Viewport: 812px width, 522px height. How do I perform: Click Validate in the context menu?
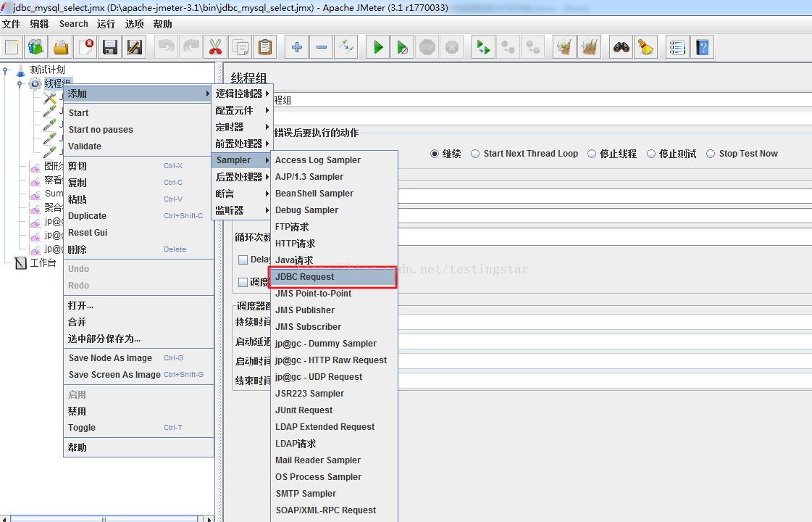click(x=138, y=146)
